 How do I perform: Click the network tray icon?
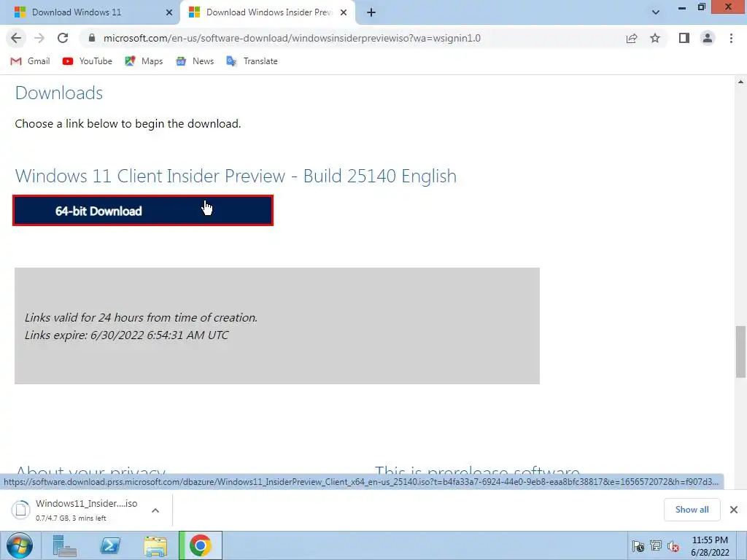point(656,546)
